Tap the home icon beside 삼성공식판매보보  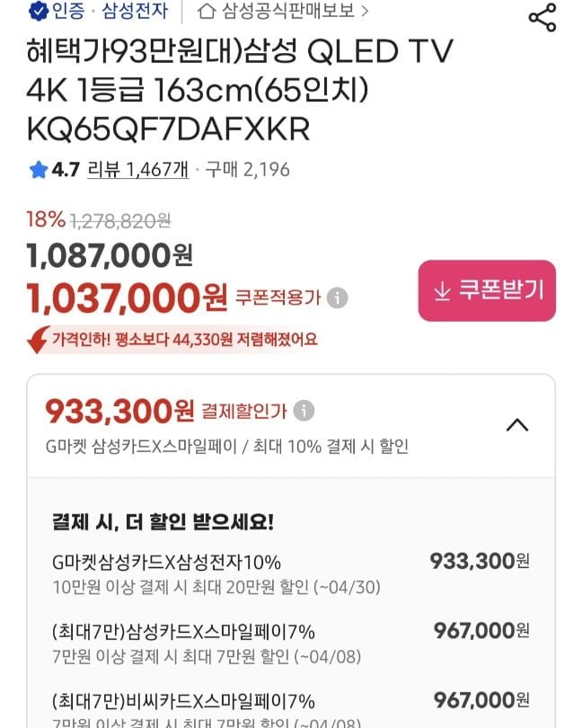click(206, 12)
